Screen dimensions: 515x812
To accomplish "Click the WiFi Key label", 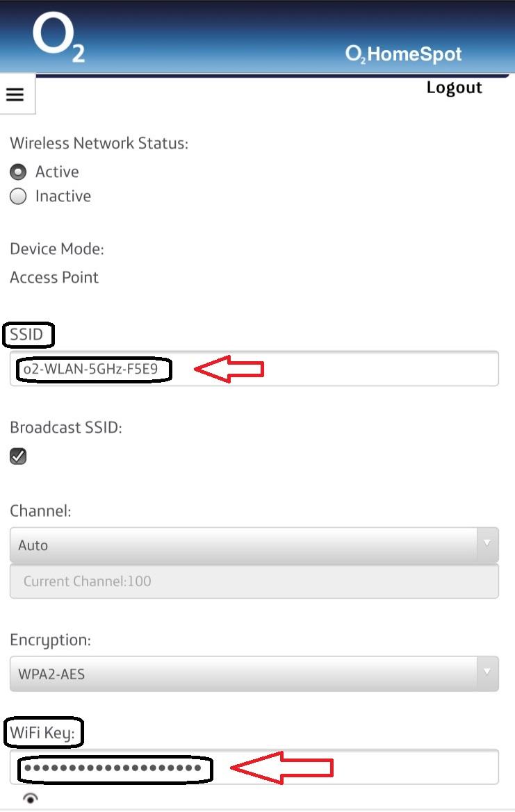I will click(42, 733).
